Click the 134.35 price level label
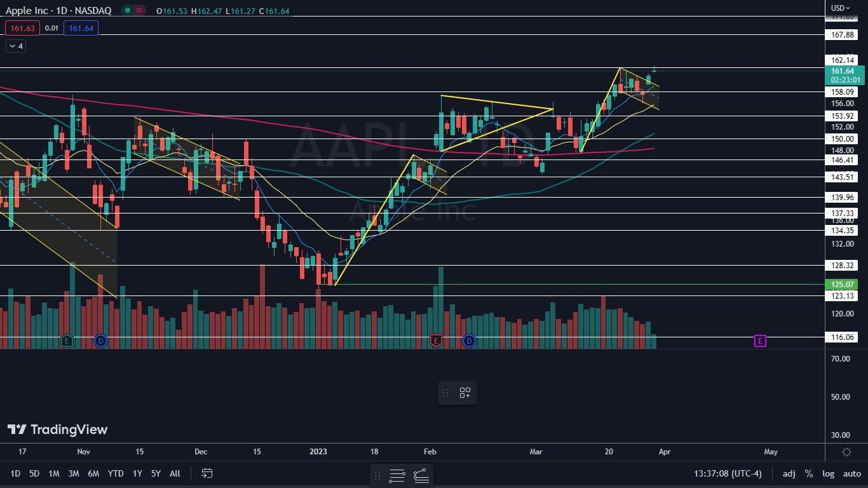Image resolution: width=868 pixels, height=488 pixels. pos(843,230)
